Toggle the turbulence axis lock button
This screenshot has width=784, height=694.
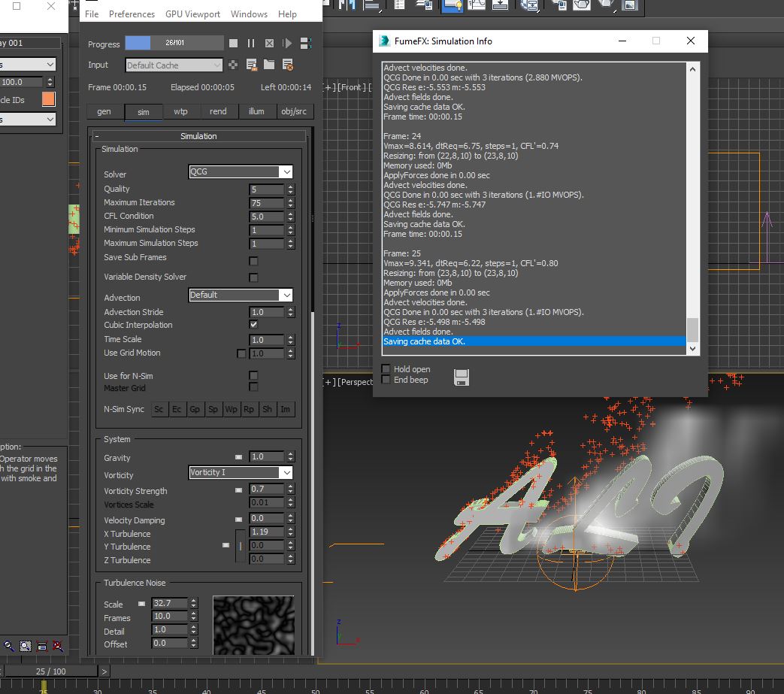(x=241, y=545)
